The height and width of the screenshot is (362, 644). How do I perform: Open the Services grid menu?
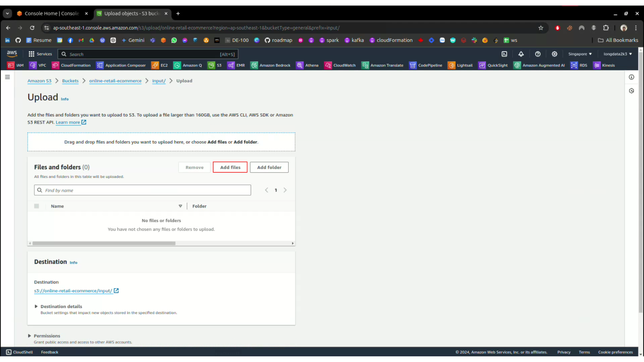pos(40,54)
